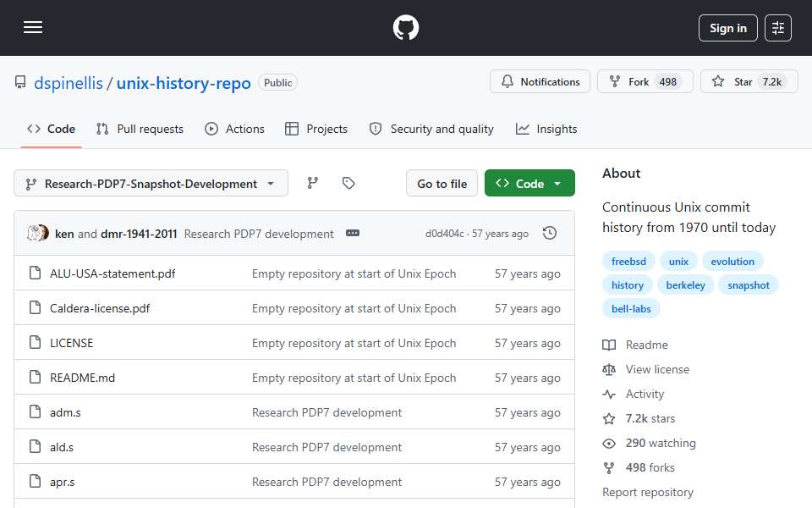Click file icon beside ALU-USA-statement.pdf

click(x=36, y=273)
